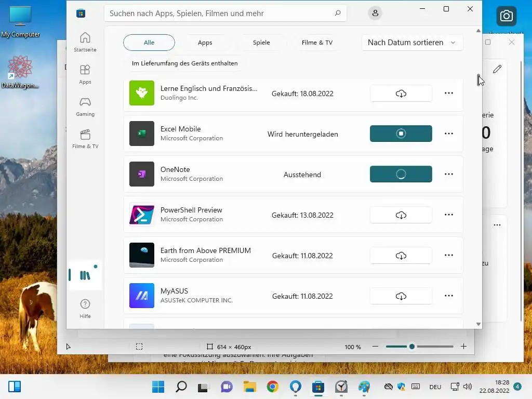
Task: Click the camera screenshot icon on the desktop
Action: 506,16
